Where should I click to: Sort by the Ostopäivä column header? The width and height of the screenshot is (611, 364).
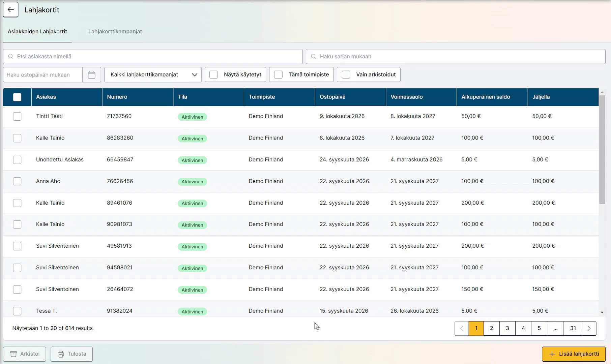pyautogui.click(x=332, y=97)
